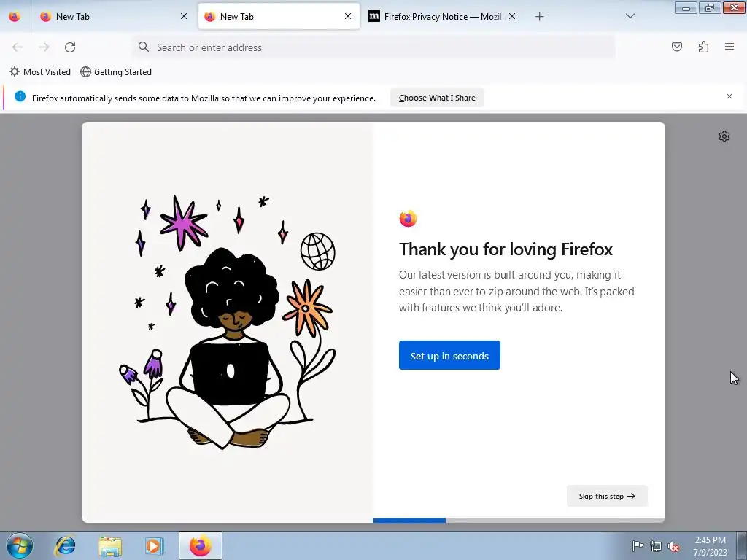Click the onboarding progress bar indicator
The height and width of the screenshot is (560, 747).
pos(519,521)
